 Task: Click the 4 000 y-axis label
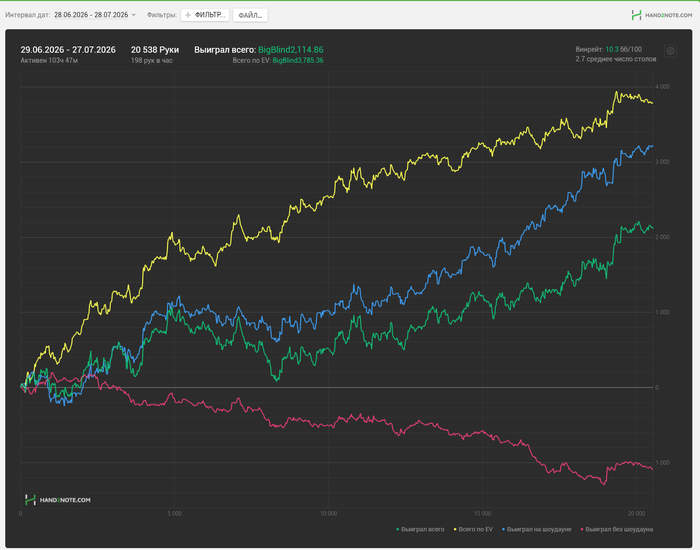(662, 87)
